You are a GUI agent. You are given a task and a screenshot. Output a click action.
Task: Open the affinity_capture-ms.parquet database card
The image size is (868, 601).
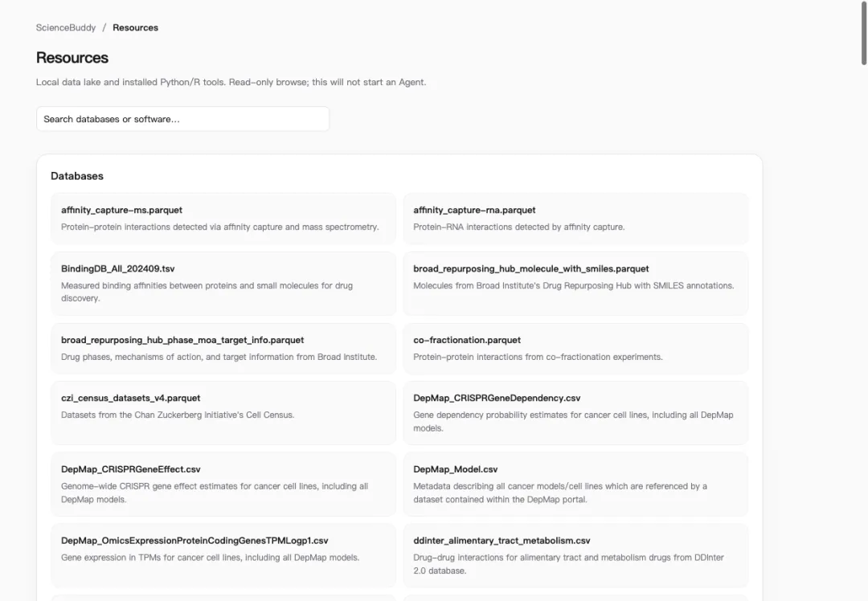[223, 219]
